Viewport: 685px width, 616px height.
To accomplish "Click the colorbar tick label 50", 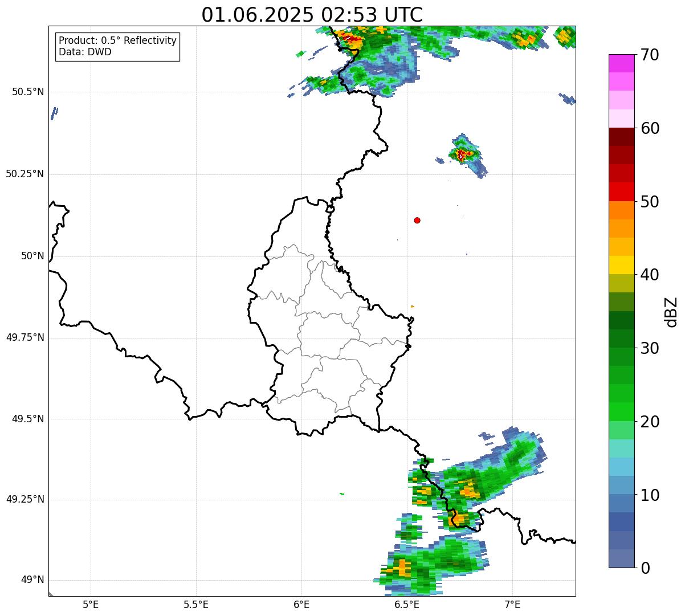I will tap(650, 202).
